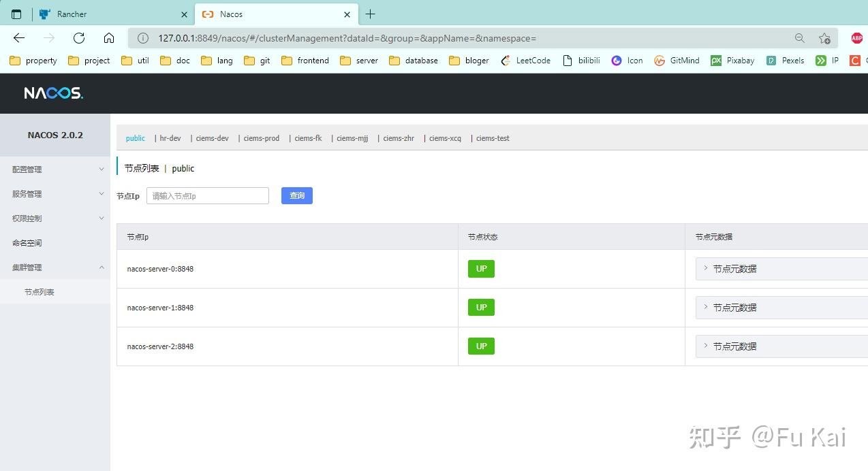
Task: Expand the 配置管理 sidebar menu
Action: [x=27, y=169]
